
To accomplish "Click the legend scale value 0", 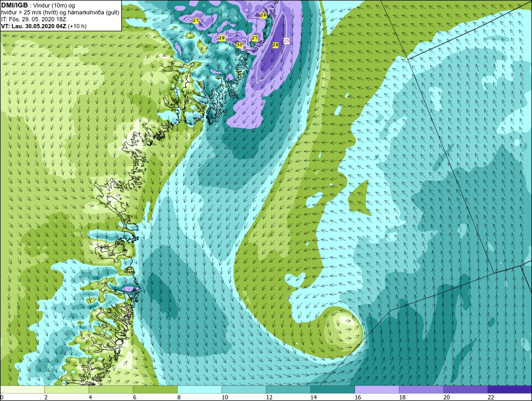I will (2, 397).
